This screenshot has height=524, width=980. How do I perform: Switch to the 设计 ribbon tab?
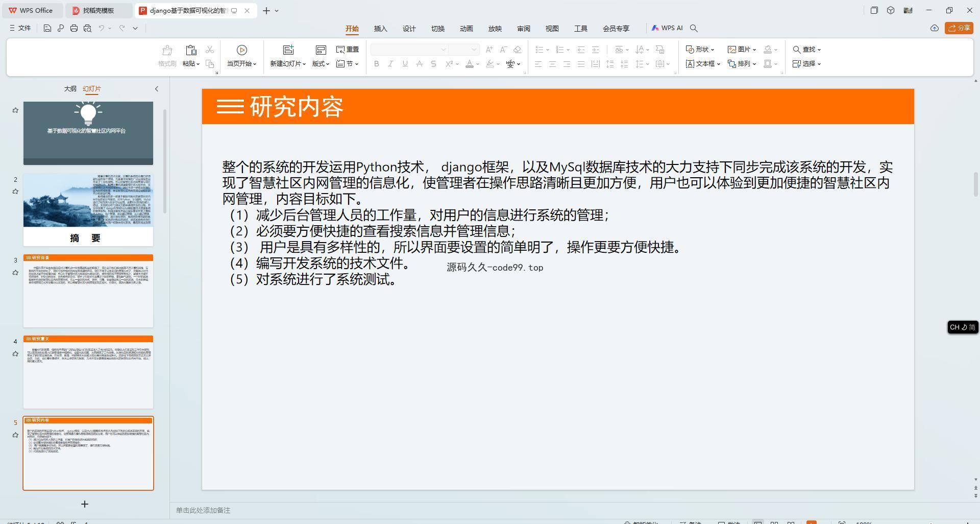tap(409, 29)
